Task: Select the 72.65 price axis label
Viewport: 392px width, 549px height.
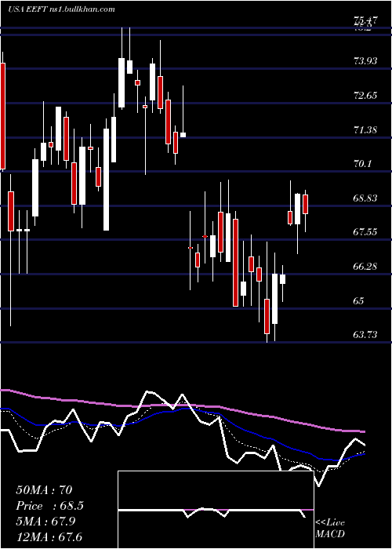Action: click(365, 96)
